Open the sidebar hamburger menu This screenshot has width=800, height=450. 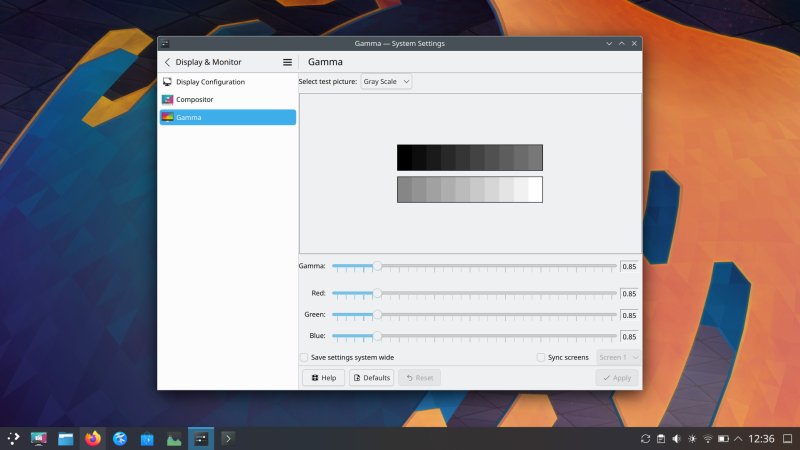click(287, 62)
